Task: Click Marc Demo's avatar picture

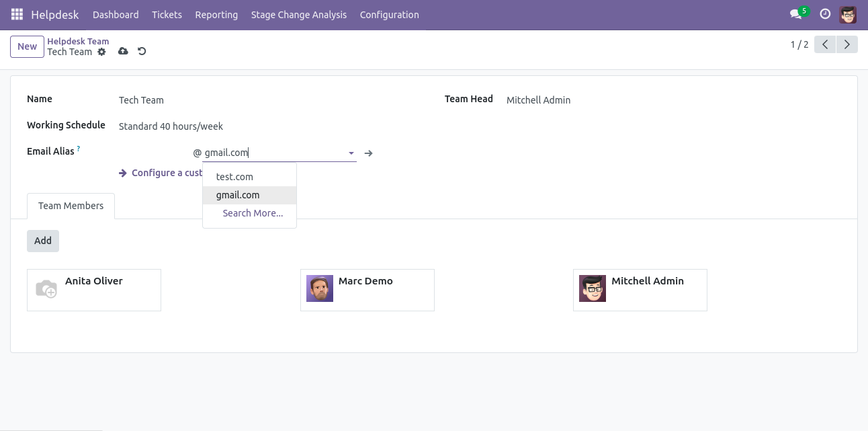Action: point(320,288)
